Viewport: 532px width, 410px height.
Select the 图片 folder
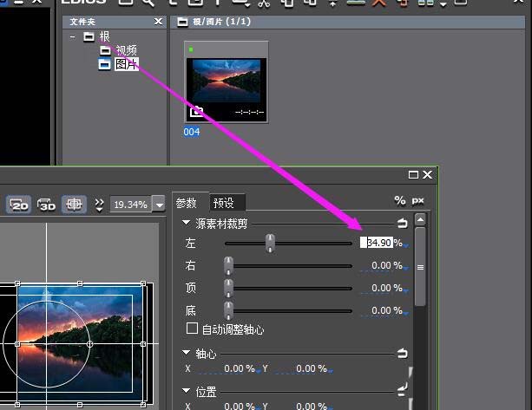point(126,64)
